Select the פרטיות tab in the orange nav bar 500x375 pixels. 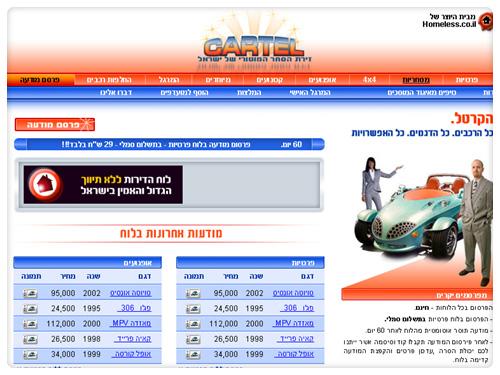point(467,80)
